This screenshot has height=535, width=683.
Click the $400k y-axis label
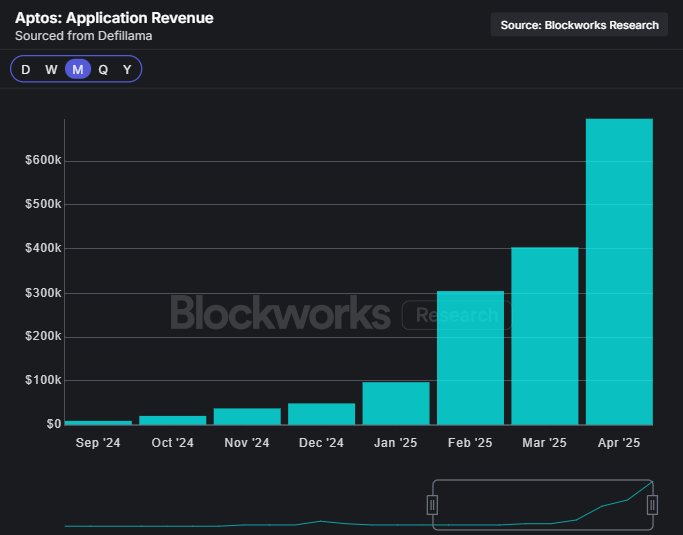(x=43, y=248)
